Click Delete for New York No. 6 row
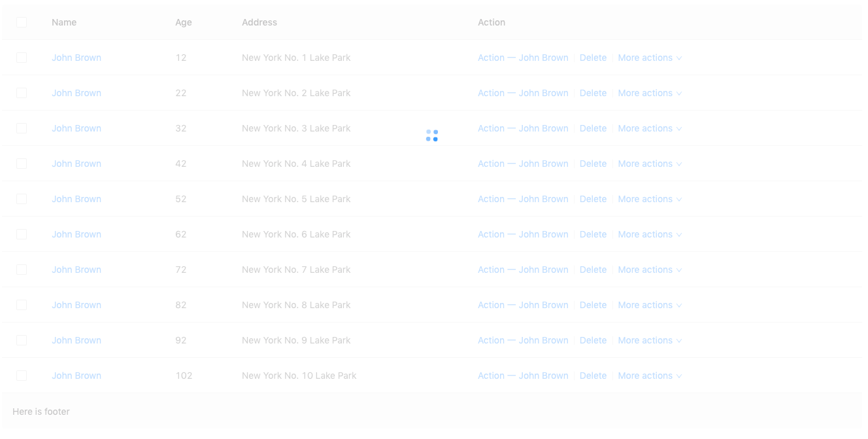Viewport: 868px width, 439px height. point(593,234)
